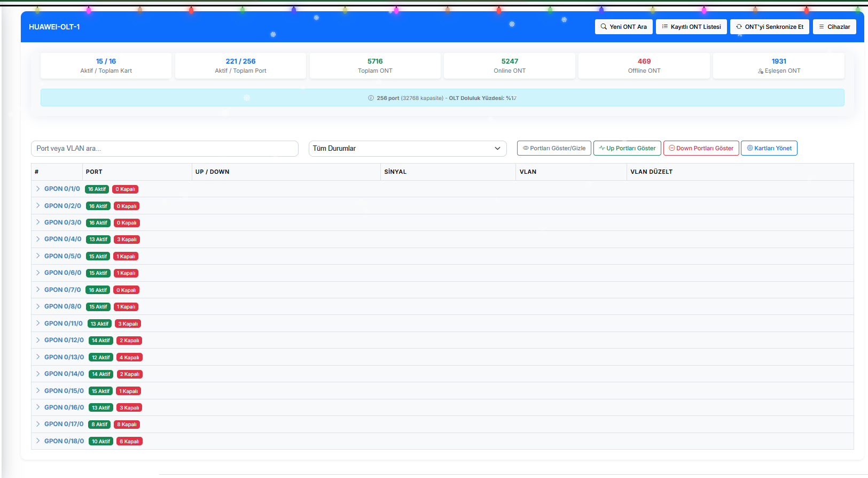Open the GPON 0/13/0 link
Image resolution: width=868 pixels, height=478 pixels.
click(64, 357)
